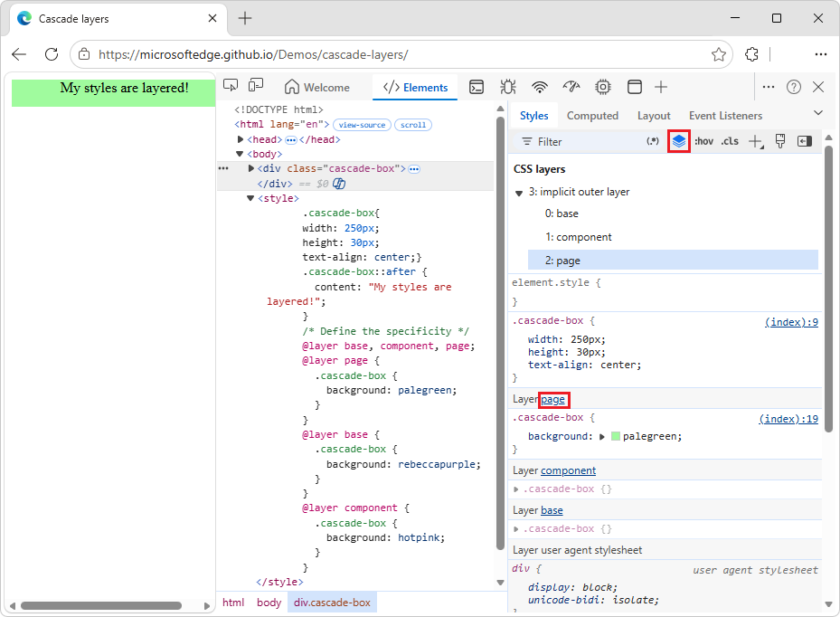Collapse the style element node
This screenshot has width=840, height=617.
point(250,198)
